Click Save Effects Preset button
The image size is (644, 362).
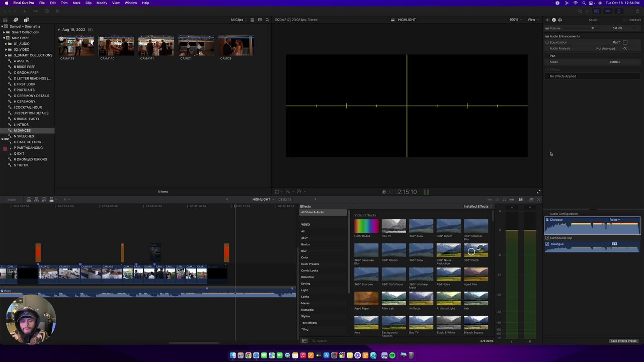click(x=623, y=341)
